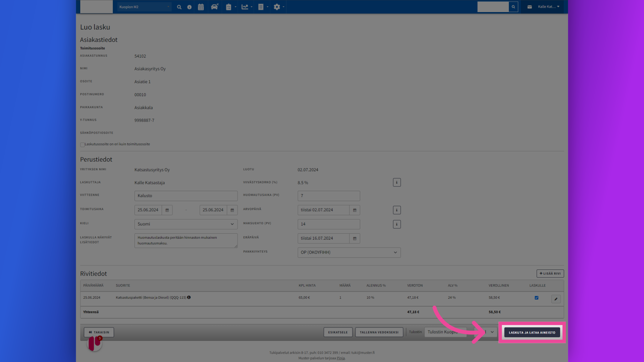The image size is (644, 362).
Task: Open calendar picker for Eräpäivä
Action: pyautogui.click(x=355, y=239)
